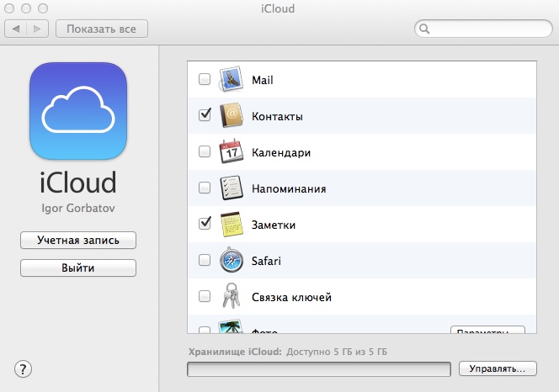This screenshot has height=392, width=559.
Task: Uncheck the Контакты checkbox
Action: pyautogui.click(x=205, y=115)
